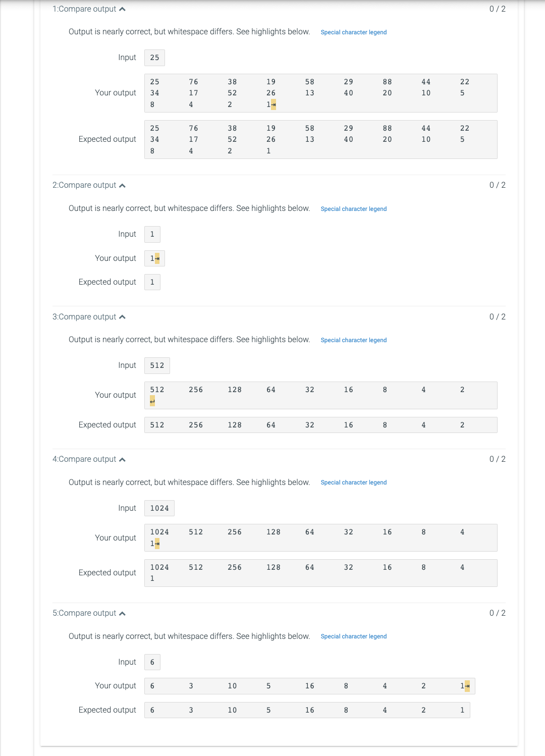Image resolution: width=545 pixels, height=756 pixels.
Task: Click the highlighted tab symbol in test 5 output
Action: click(x=468, y=686)
